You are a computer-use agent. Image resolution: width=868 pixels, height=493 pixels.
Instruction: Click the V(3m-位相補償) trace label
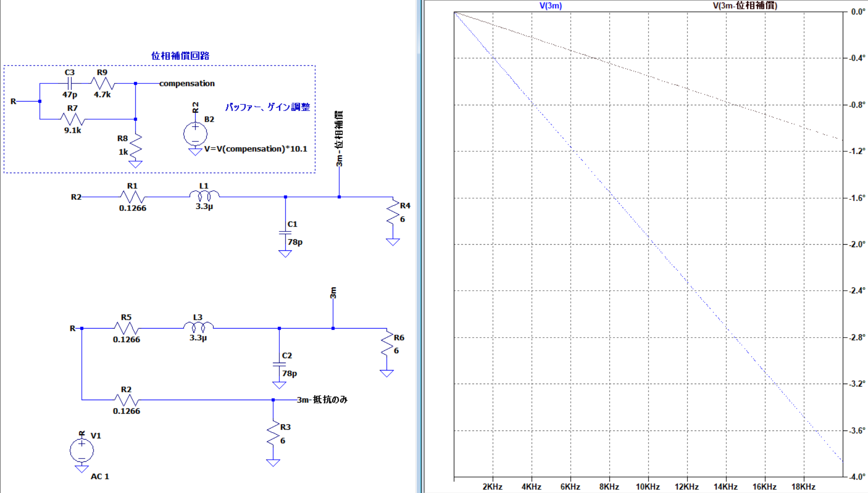tap(745, 6)
